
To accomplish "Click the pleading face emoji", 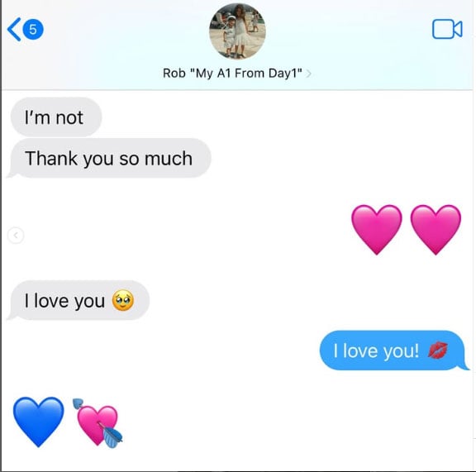I will 123,300.
